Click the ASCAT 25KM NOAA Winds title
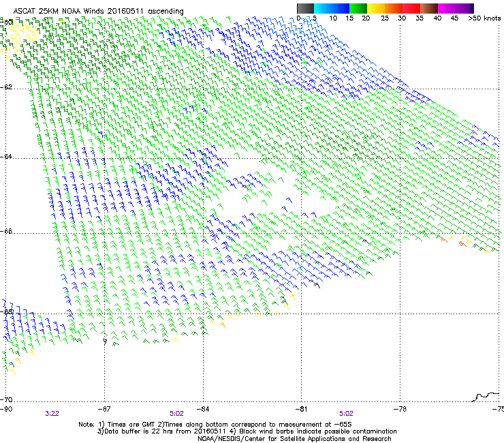 (98, 11)
